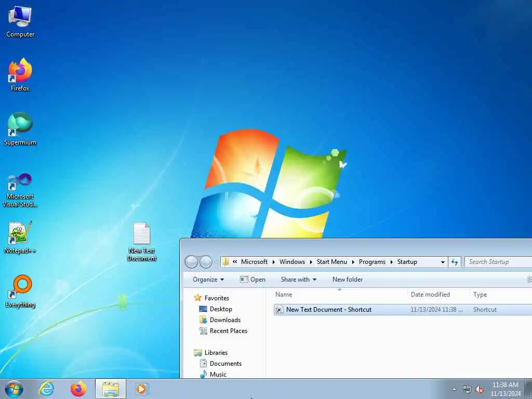
Task: Click the Explorer Back navigation button
Action: 191,262
